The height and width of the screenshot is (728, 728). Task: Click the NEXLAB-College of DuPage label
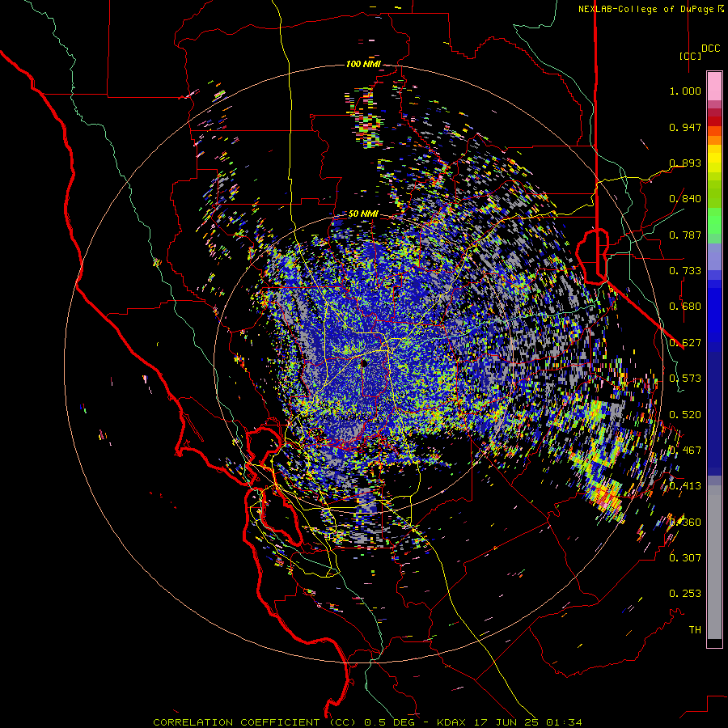pos(645,9)
